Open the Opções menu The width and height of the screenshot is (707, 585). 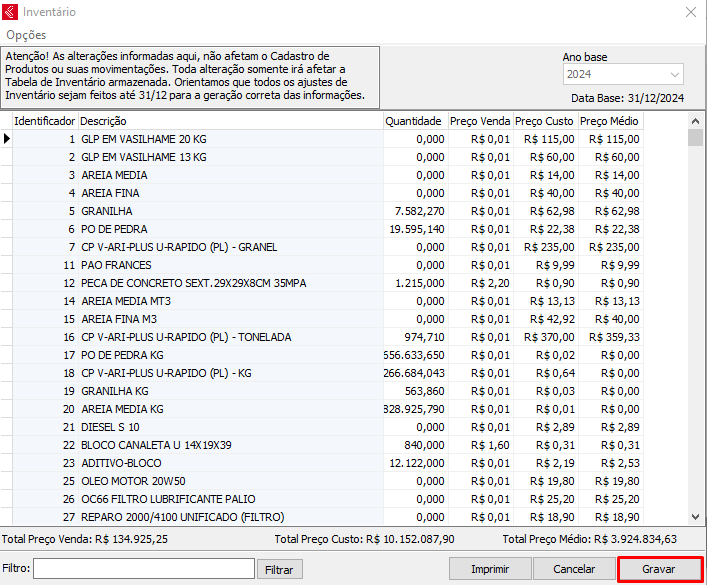26,35
